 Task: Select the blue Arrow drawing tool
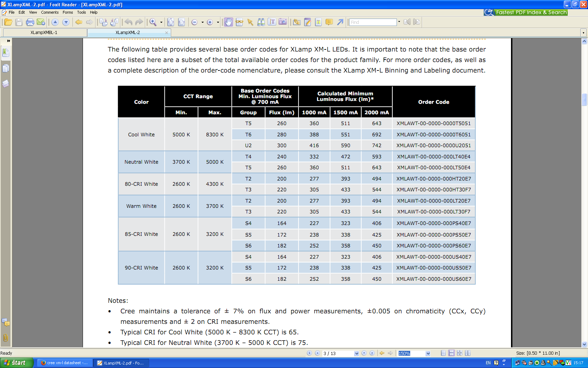(x=340, y=22)
